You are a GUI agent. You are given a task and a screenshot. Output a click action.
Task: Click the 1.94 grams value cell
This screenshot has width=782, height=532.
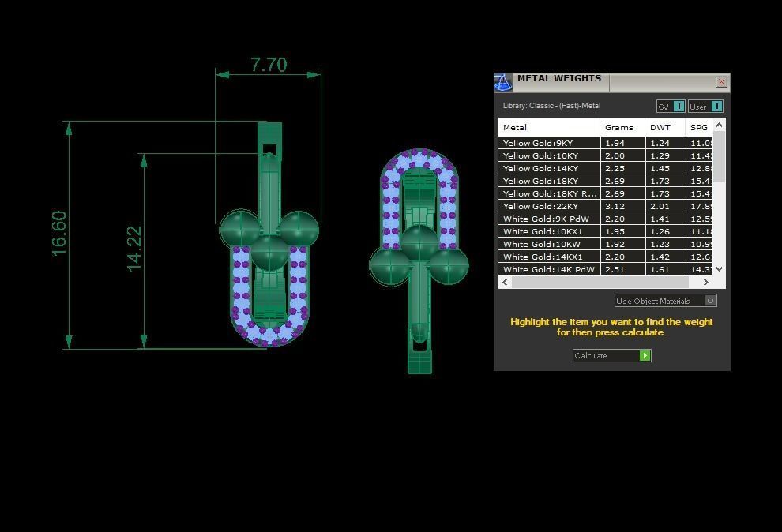coord(623,143)
